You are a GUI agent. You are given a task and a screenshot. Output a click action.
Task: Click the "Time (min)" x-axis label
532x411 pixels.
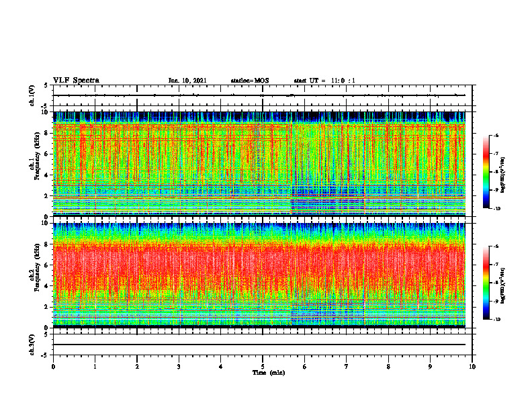tap(269, 373)
